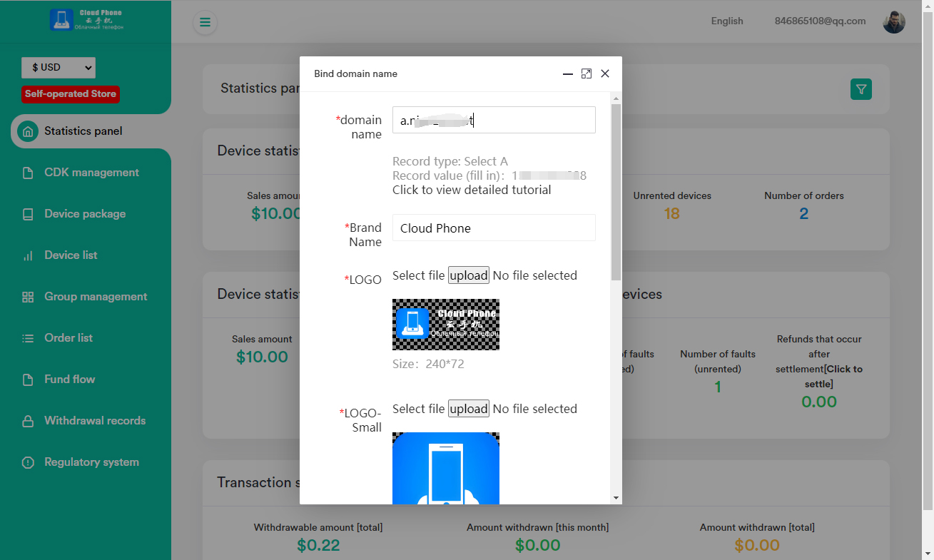Click the LOGO-Small preview thumbnail
The width and height of the screenshot is (934, 560).
pyautogui.click(x=446, y=468)
